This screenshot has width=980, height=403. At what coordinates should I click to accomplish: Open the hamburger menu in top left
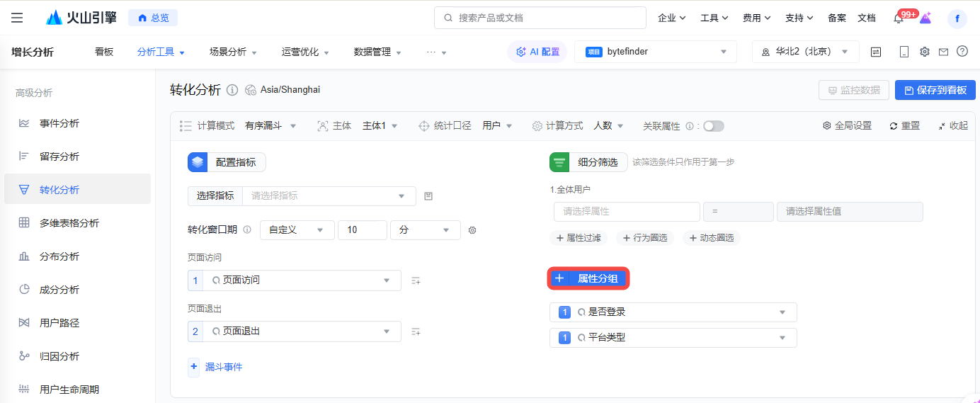(17, 18)
